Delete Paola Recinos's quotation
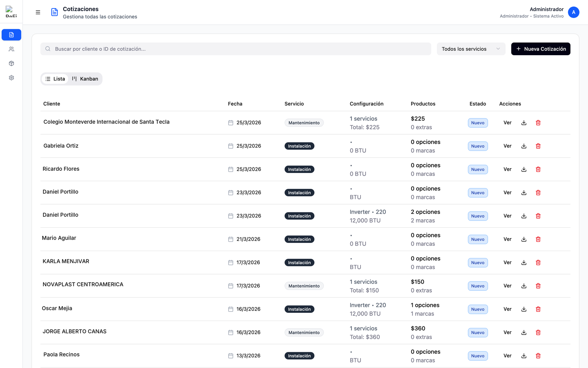This screenshot has width=588, height=368. coord(538,356)
